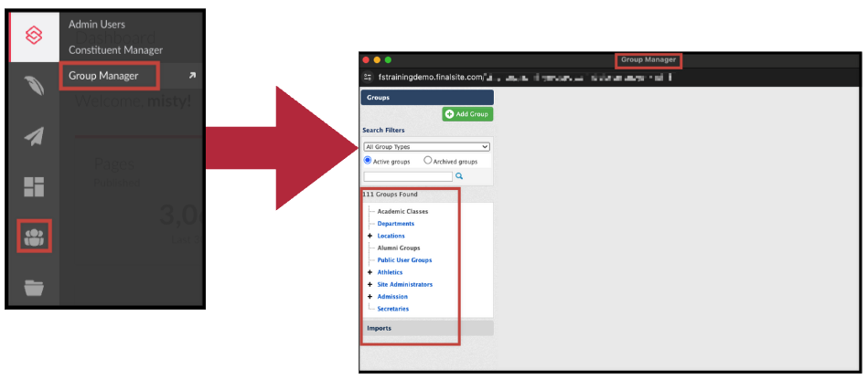Click the fstrainingdemo.finalsite.com address bar
868x380 pixels.
pyautogui.click(x=525, y=78)
